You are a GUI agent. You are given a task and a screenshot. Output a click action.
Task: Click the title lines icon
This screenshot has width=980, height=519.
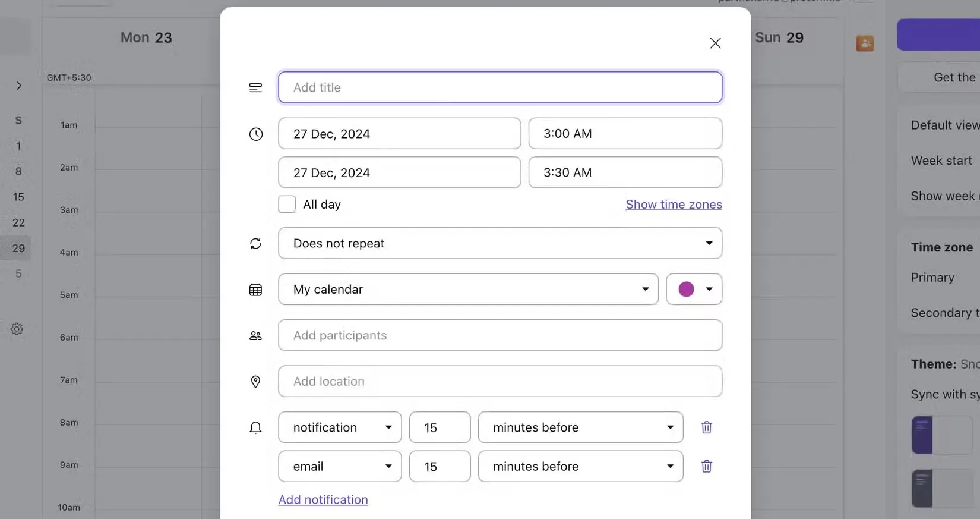[255, 88]
